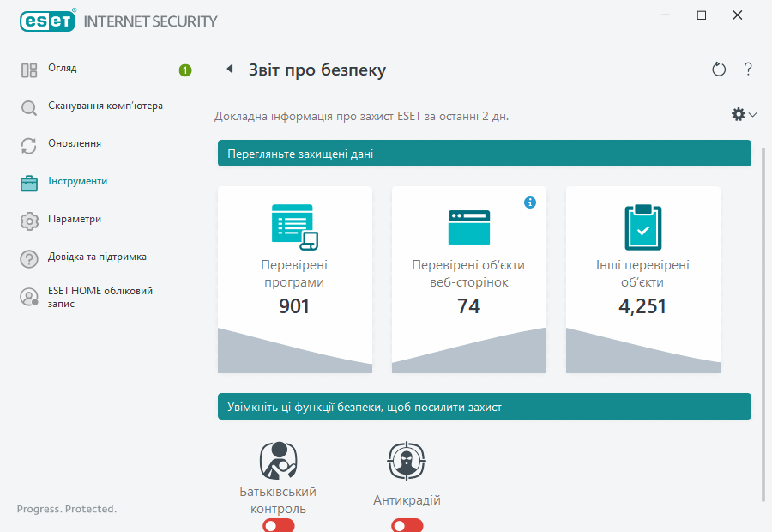Switch to the Огляд section
The height and width of the screenshot is (532, 772).
[x=28, y=69]
